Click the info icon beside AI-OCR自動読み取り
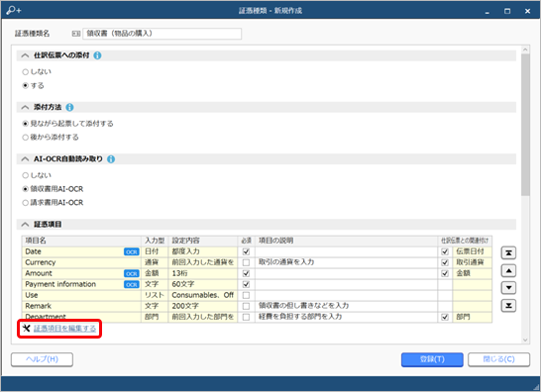Screen dimensions: 541x392 click(111, 159)
